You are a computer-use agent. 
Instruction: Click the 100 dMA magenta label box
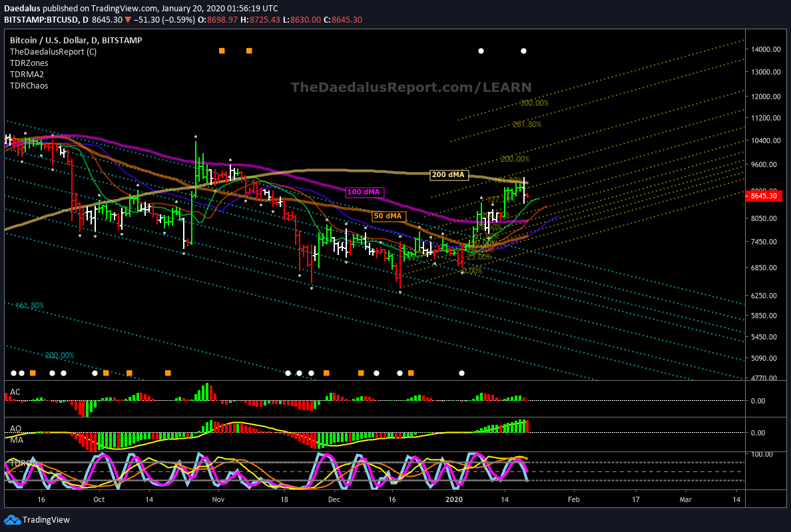point(364,192)
